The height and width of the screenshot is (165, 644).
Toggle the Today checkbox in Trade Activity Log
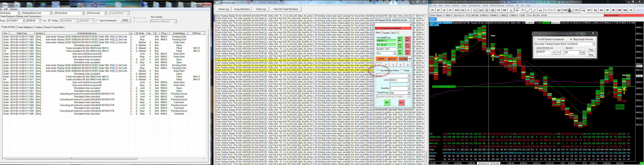(49, 21)
